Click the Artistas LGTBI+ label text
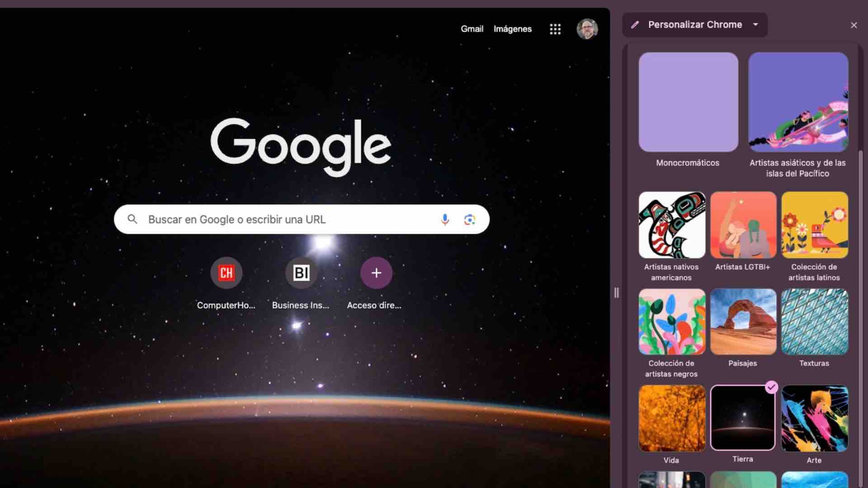Screen dimensions: 868x488 [743, 267]
